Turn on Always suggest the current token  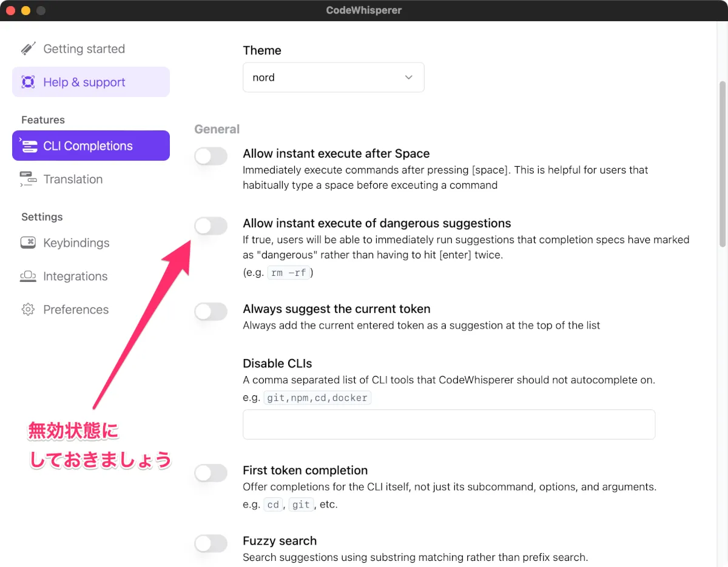pyautogui.click(x=211, y=312)
